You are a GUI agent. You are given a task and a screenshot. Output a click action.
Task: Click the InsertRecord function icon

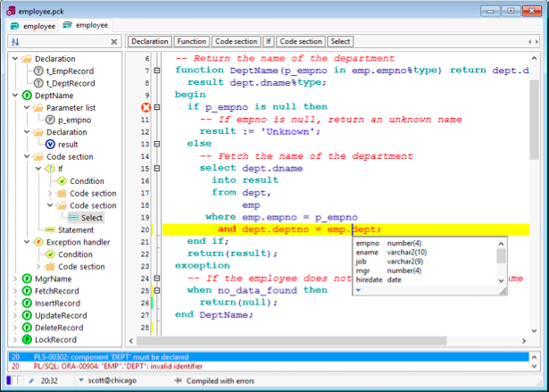(27, 304)
